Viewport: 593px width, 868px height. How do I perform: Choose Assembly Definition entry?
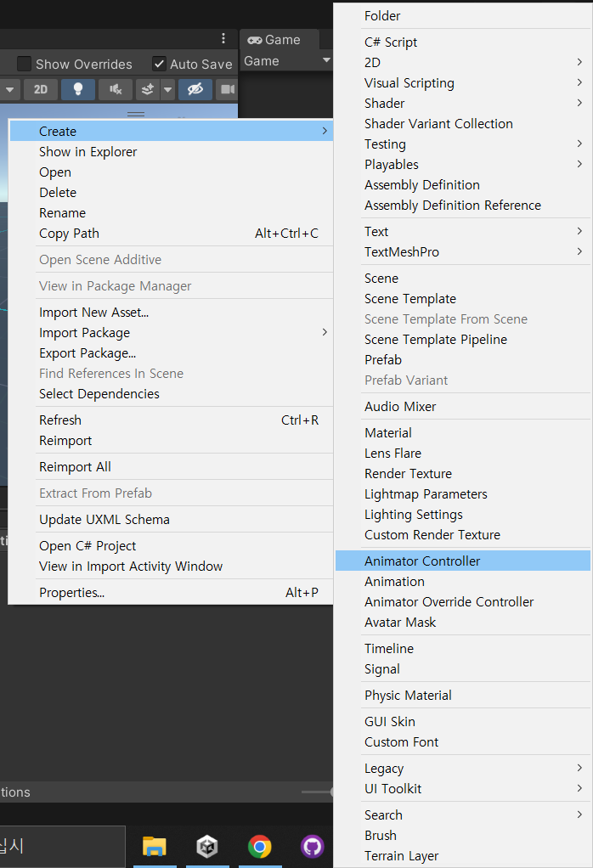[x=463, y=185]
